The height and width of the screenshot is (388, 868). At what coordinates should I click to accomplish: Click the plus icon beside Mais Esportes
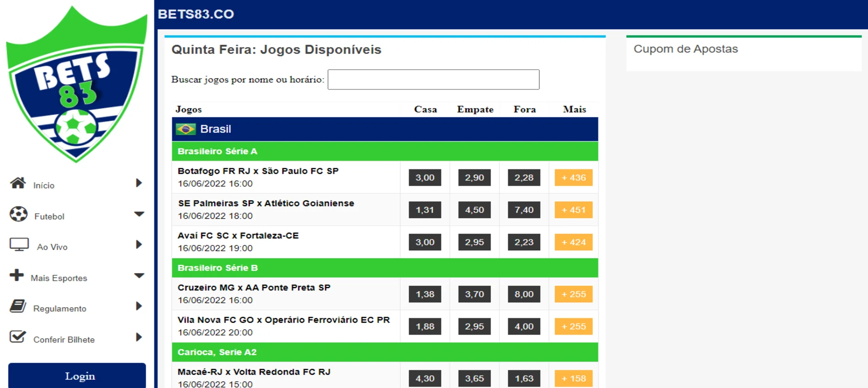pyautogui.click(x=16, y=275)
